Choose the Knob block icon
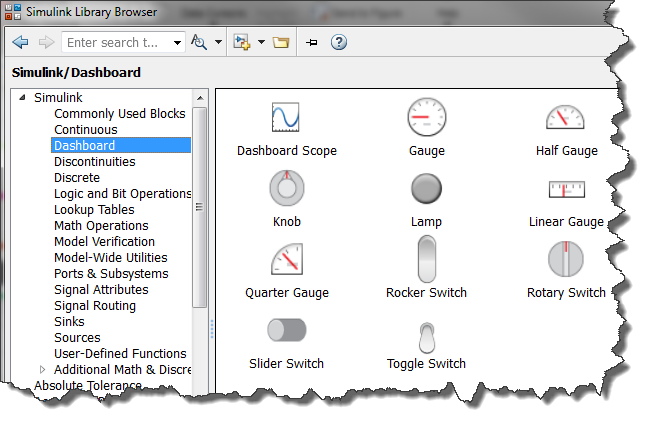 point(286,188)
